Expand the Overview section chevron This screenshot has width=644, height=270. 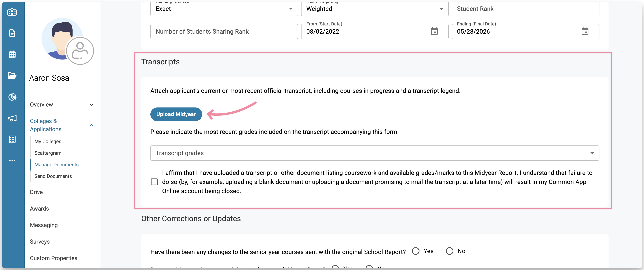92,105
